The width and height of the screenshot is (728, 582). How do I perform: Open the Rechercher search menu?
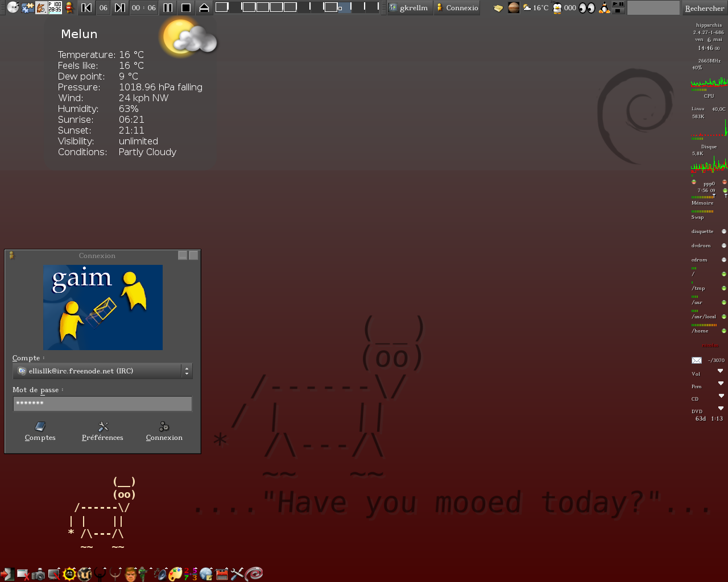point(704,9)
